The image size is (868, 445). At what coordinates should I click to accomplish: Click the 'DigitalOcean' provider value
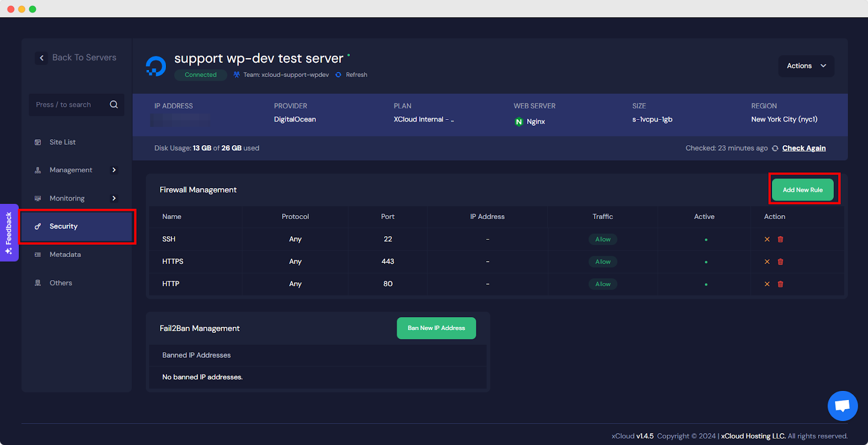[295, 119]
